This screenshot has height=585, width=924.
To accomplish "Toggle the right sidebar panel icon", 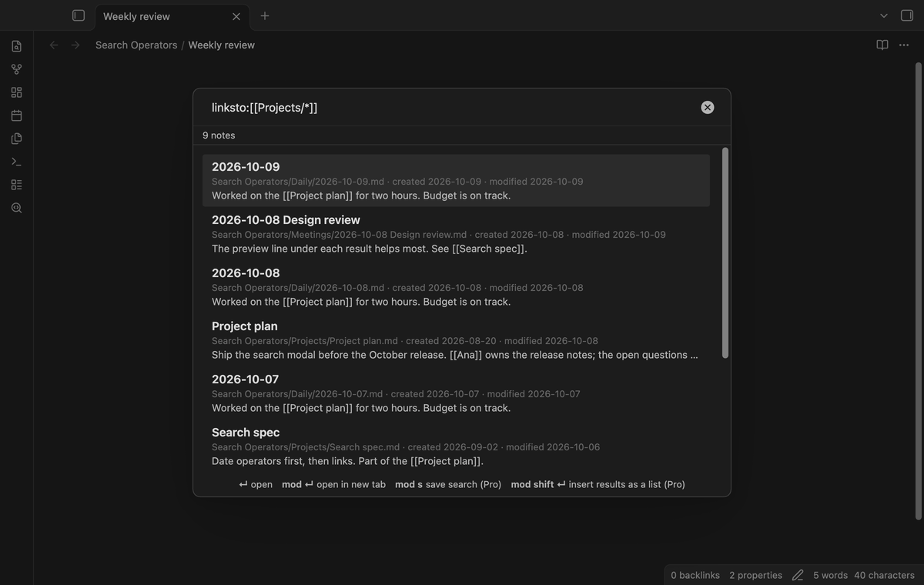I will [907, 15].
